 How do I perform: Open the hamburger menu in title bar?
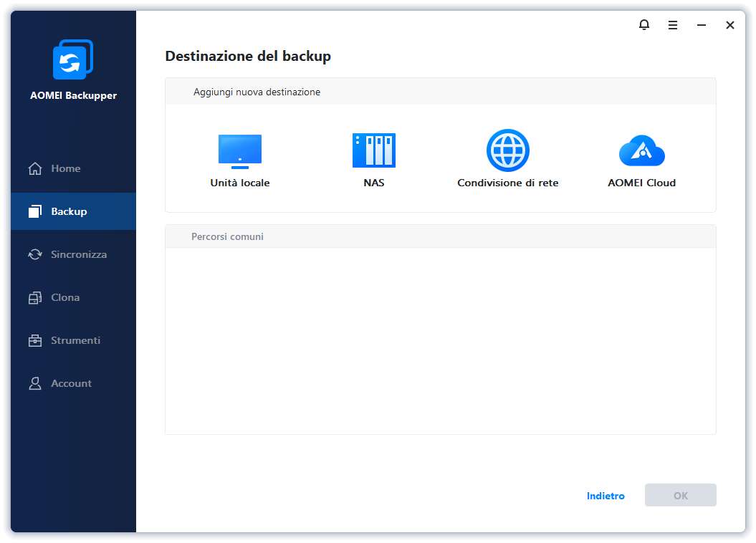(673, 25)
